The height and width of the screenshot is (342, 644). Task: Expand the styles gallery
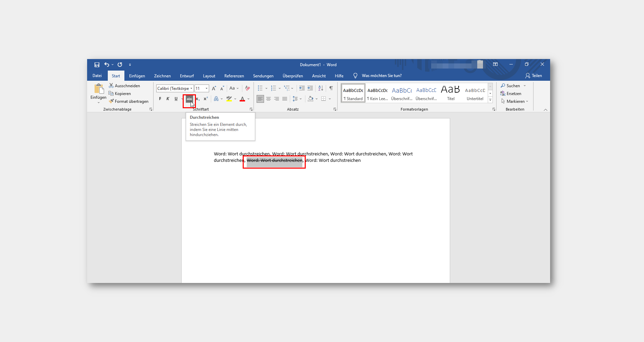coord(490,100)
